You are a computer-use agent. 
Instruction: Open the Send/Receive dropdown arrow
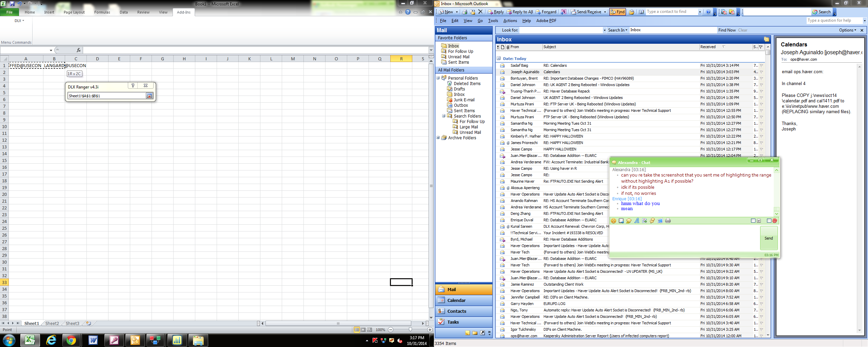[x=605, y=12]
